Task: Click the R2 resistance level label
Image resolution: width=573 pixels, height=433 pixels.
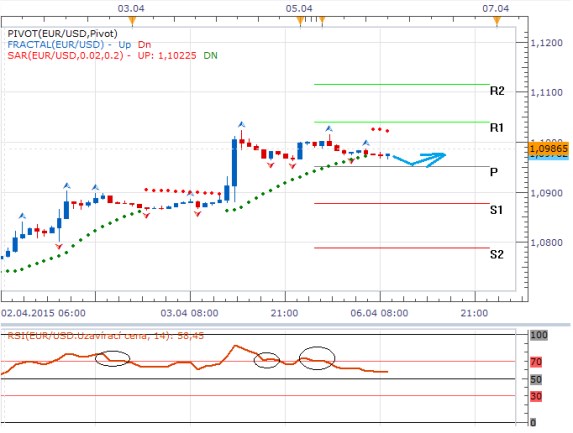Action: pyautogui.click(x=497, y=91)
